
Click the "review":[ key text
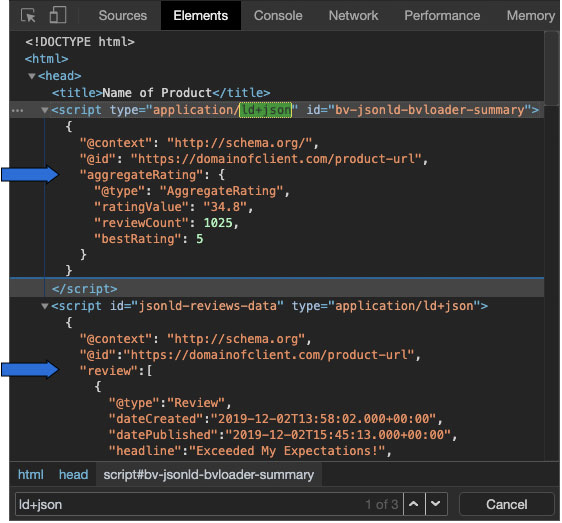click(x=116, y=371)
